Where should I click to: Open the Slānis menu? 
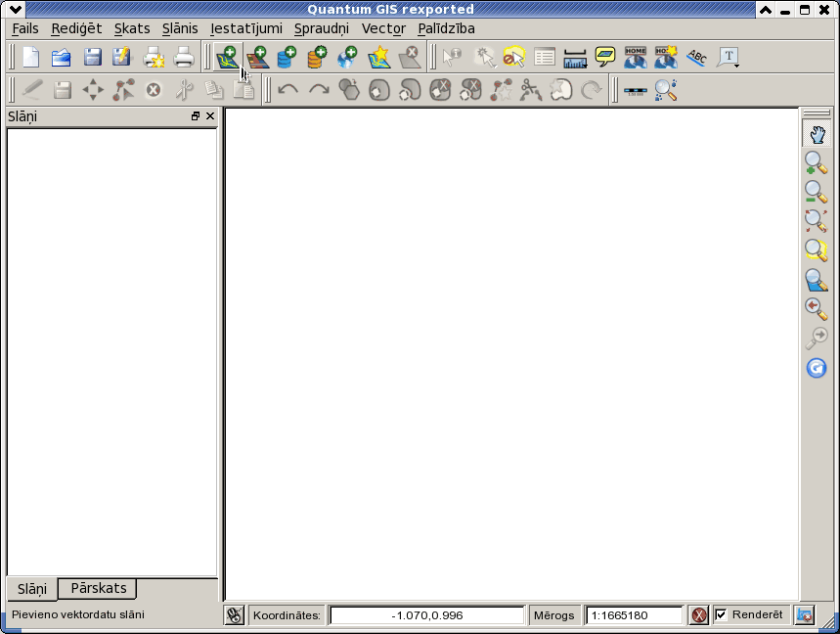click(x=180, y=28)
